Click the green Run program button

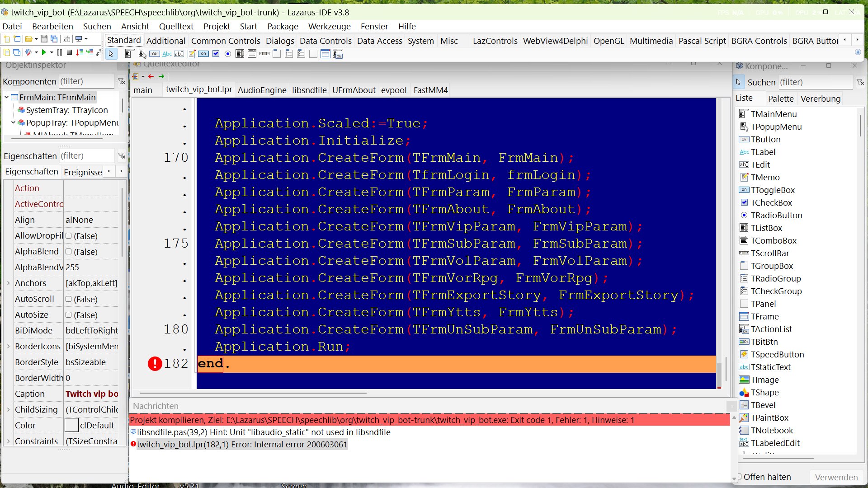coord(44,53)
